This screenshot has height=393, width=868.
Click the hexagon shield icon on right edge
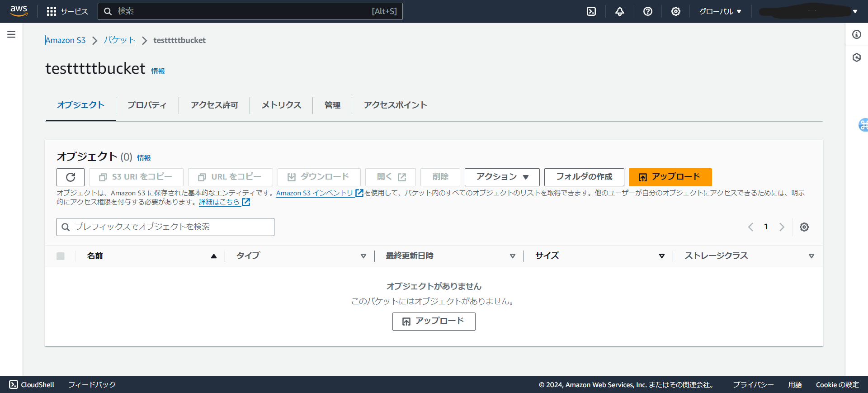[857, 57]
